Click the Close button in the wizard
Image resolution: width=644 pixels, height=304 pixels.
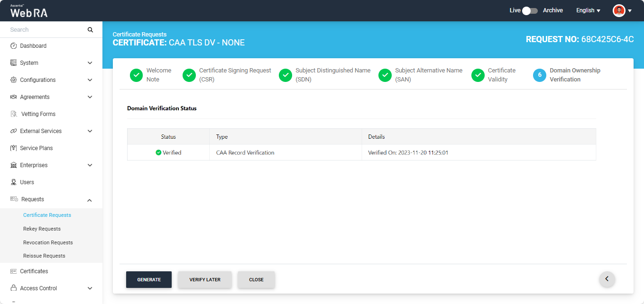click(256, 279)
